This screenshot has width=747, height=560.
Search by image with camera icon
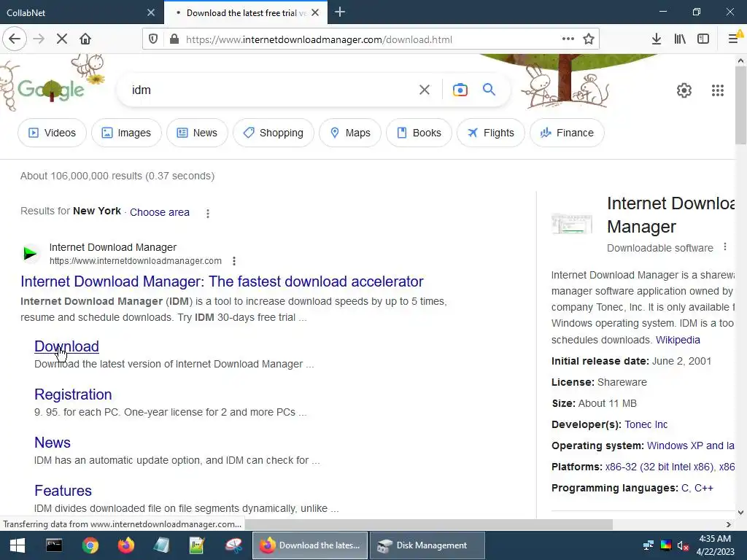(460, 90)
